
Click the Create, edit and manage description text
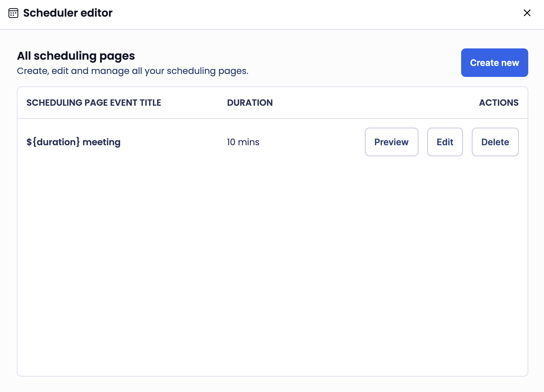coord(133,71)
